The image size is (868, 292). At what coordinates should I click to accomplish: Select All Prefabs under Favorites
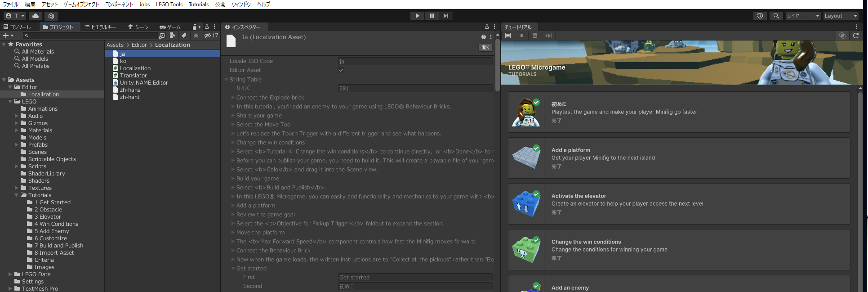tap(36, 66)
